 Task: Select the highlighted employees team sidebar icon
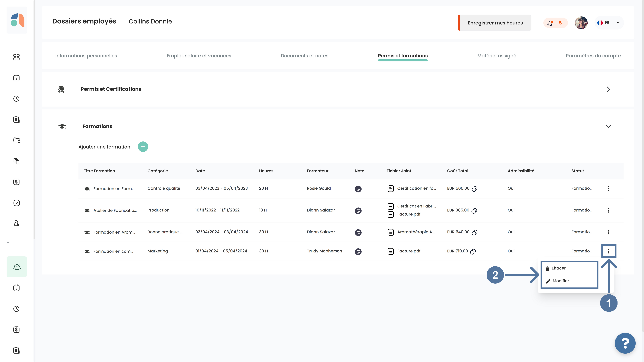point(17,267)
